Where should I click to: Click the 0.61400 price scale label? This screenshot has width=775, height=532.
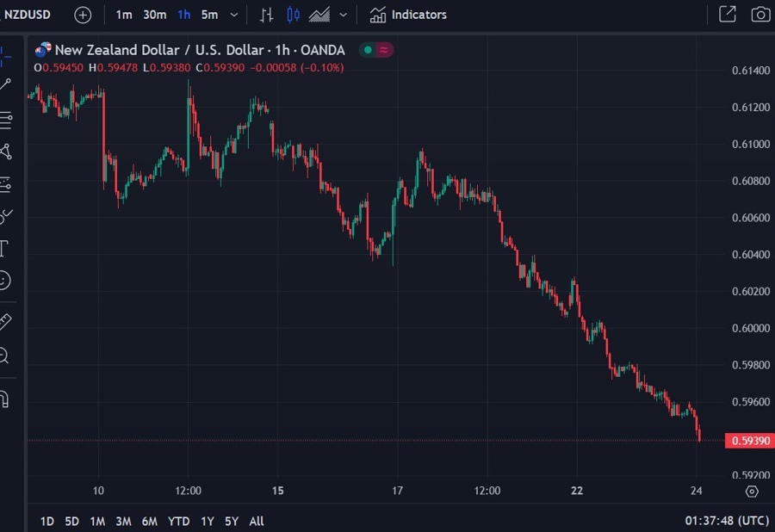(x=751, y=71)
